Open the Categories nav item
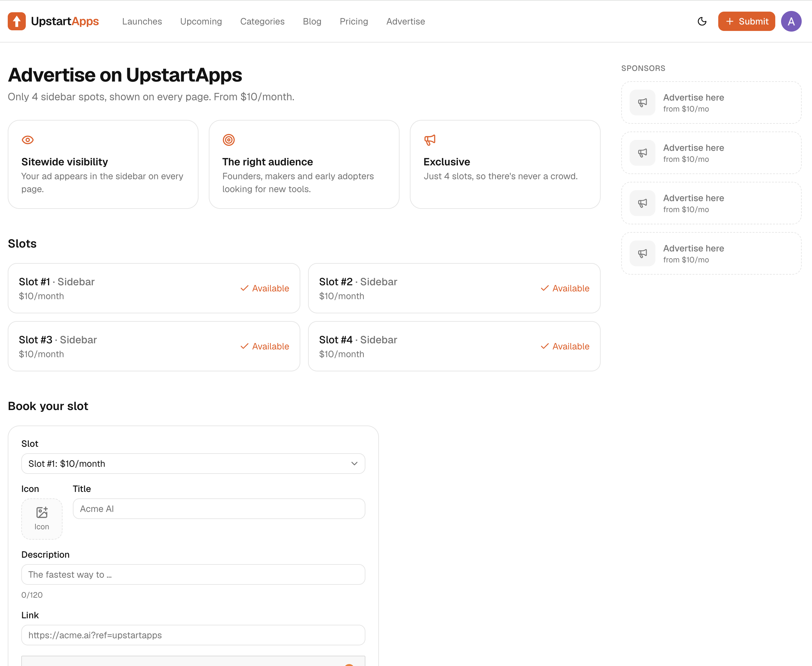 point(262,22)
